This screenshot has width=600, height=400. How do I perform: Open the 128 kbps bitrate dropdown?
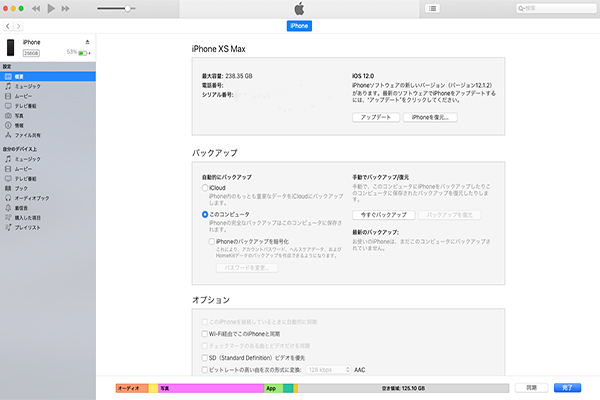pos(328,370)
